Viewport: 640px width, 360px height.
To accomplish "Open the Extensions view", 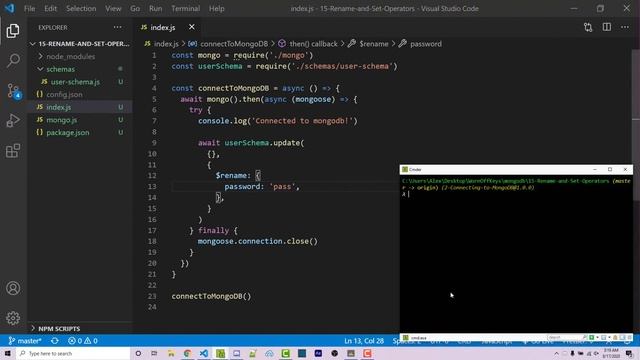I will (13, 151).
